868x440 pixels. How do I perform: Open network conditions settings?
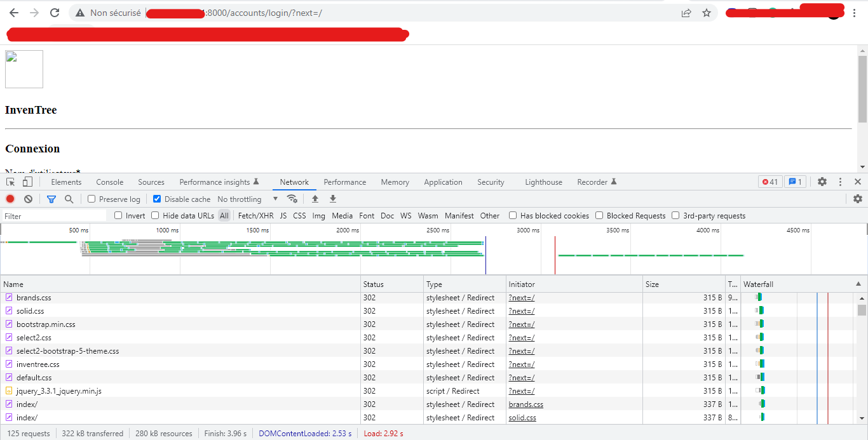pyautogui.click(x=292, y=199)
